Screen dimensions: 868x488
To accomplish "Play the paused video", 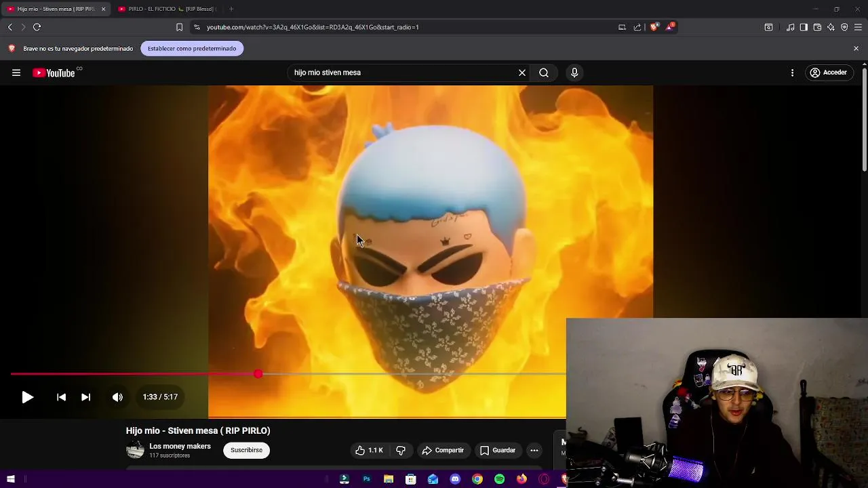I will [27, 397].
